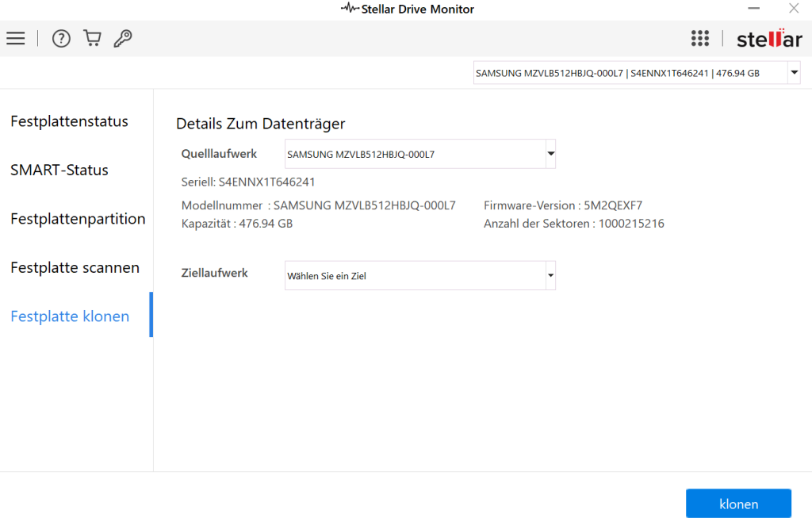The width and height of the screenshot is (812, 525).
Task: Select Festplatte scannen in the sidebar
Action: click(x=75, y=267)
